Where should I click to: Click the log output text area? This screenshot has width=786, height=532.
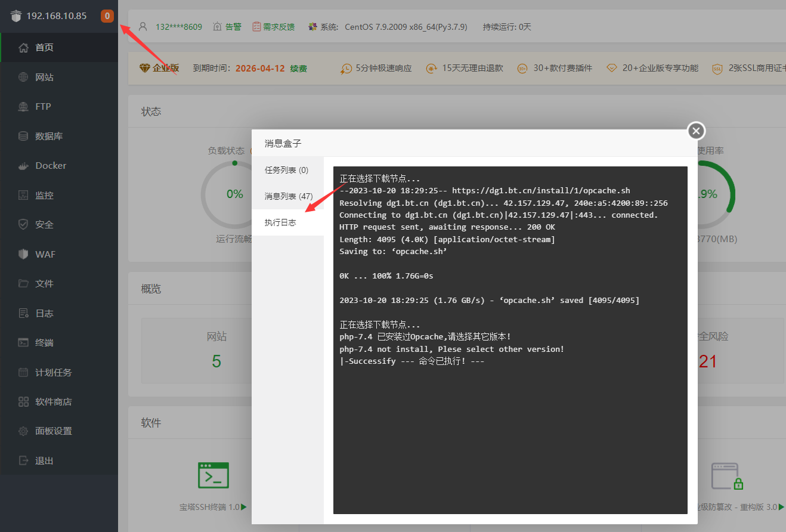click(510, 340)
